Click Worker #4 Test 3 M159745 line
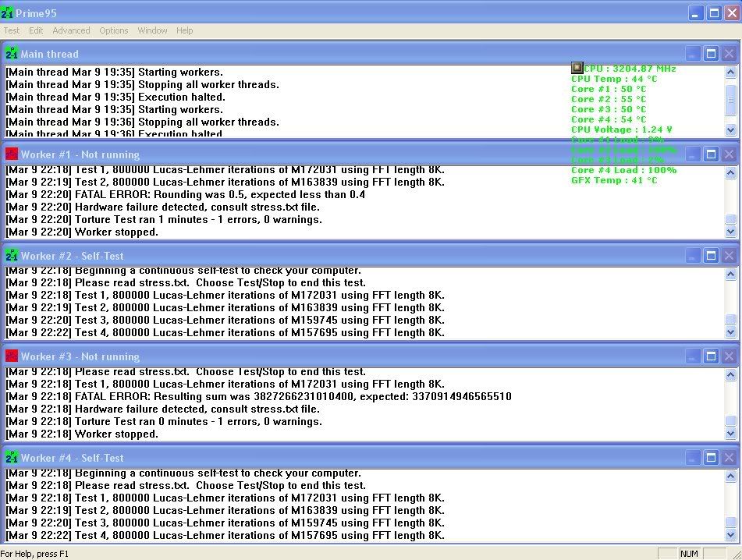The image size is (742, 560). click(x=225, y=523)
